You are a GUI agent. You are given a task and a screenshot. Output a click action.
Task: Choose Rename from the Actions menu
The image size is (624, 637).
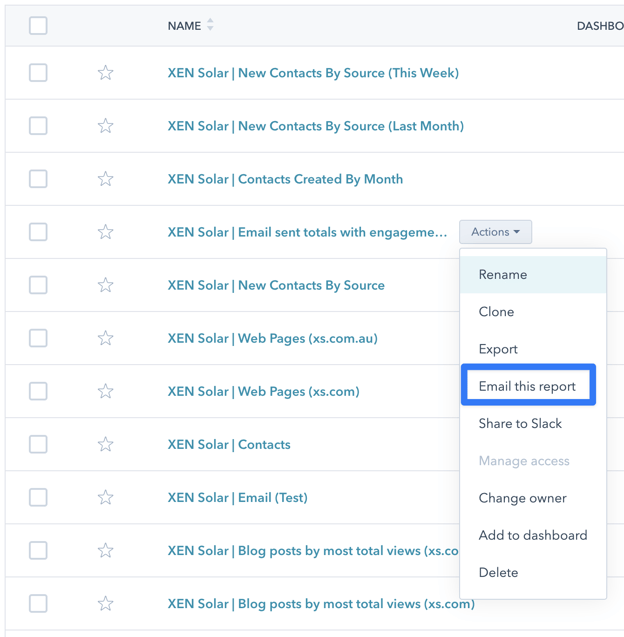pyautogui.click(x=533, y=275)
